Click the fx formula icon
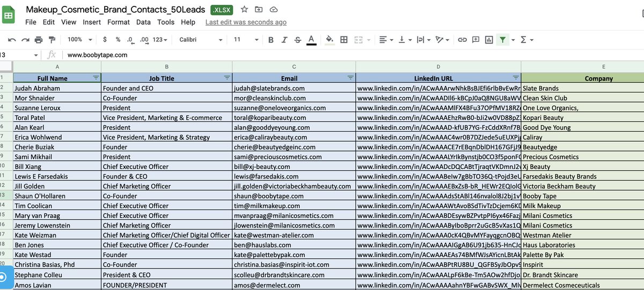 click(52, 55)
